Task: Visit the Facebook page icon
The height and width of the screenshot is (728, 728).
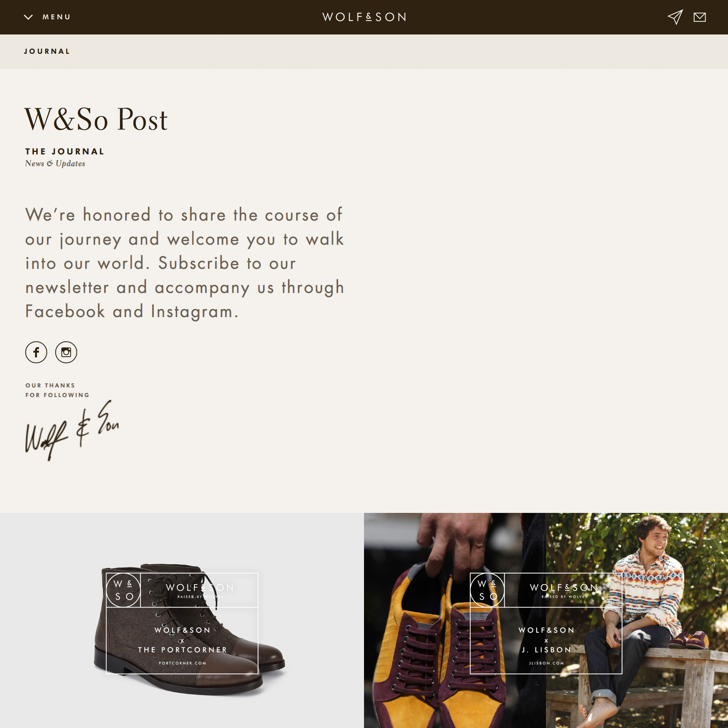Action: 36,352
